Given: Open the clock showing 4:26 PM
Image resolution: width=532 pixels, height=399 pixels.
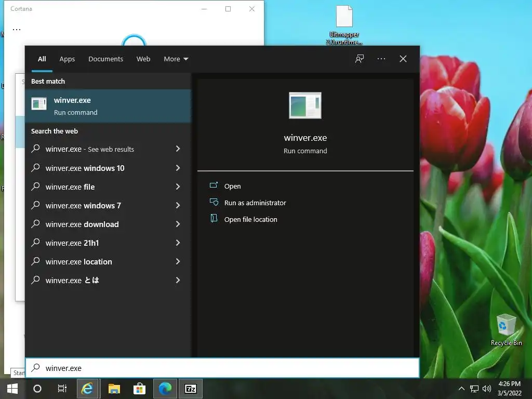Looking at the screenshot, I should [509, 389].
